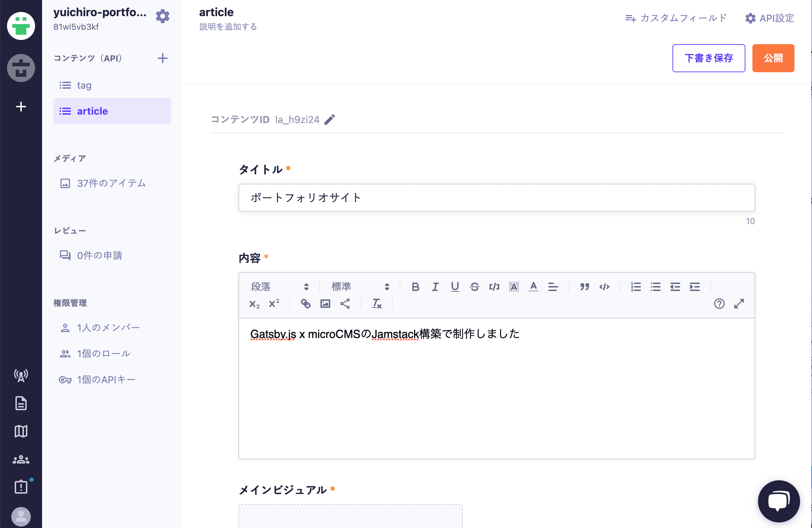
Task: Open the text alignment dropdown
Action: [553, 287]
